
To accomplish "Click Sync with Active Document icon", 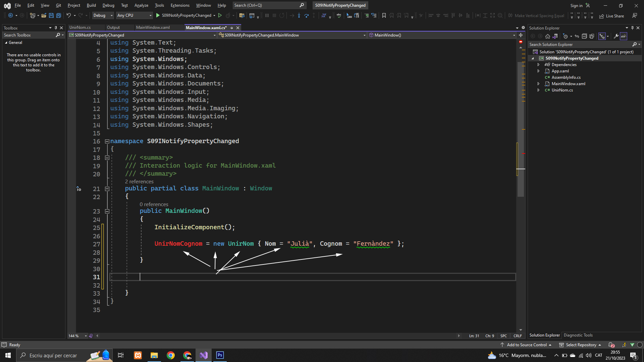I will (x=577, y=36).
